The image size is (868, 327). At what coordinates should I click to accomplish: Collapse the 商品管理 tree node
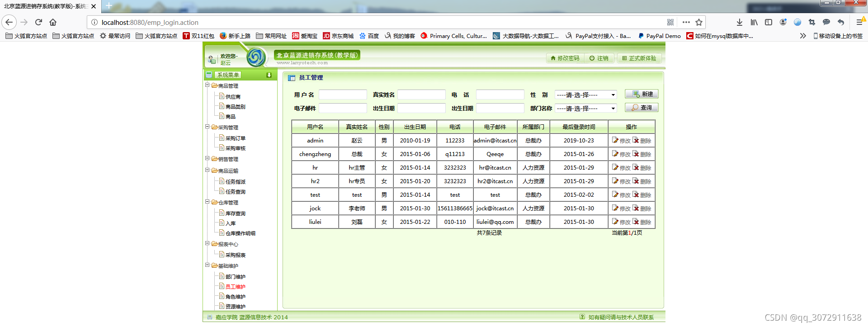tap(208, 85)
